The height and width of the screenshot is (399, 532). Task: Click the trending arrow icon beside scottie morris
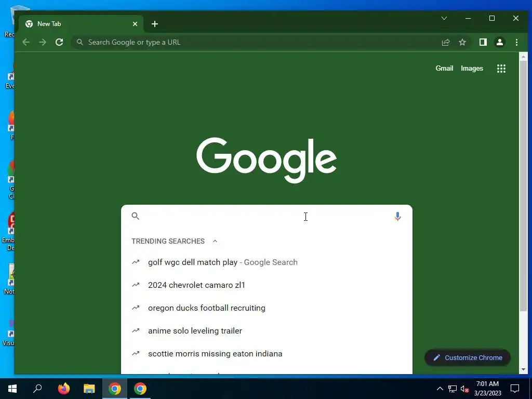click(x=136, y=353)
